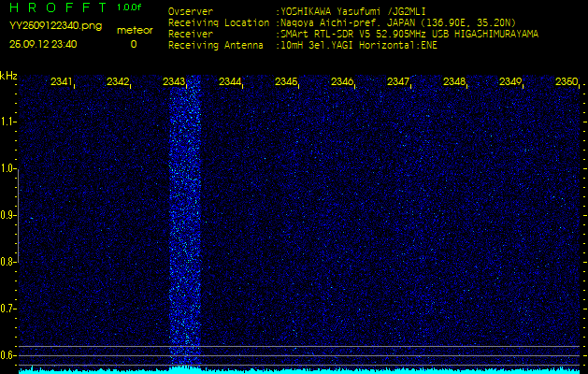
Task: Click the bright vertical signal band in spectrogram
Action: pyautogui.click(x=185, y=224)
